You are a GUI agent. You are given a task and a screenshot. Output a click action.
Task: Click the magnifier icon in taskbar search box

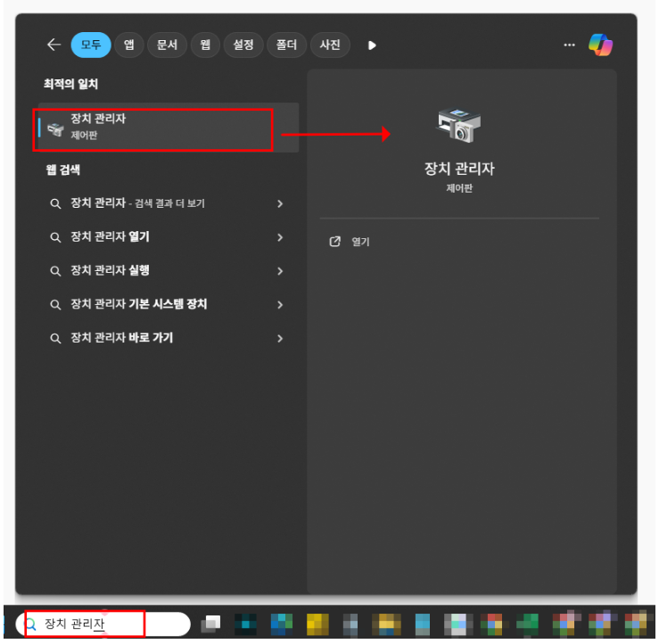click(31, 623)
